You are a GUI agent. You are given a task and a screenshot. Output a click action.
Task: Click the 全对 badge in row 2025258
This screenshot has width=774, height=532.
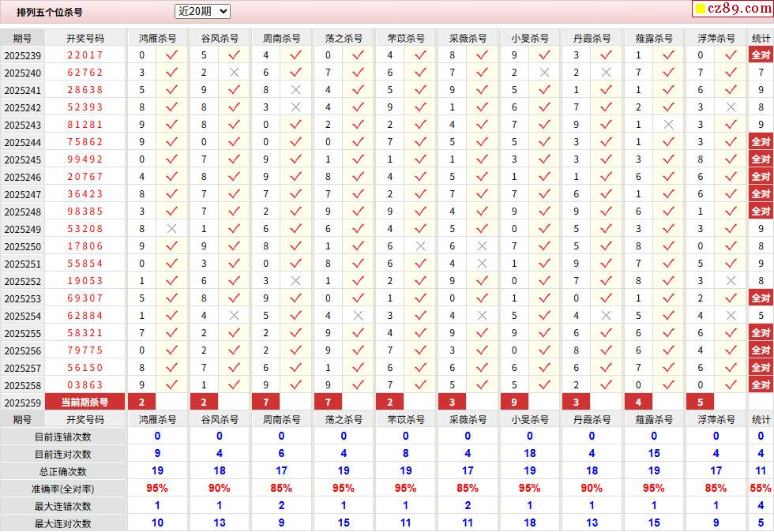pyautogui.click(x=761, y=385)
